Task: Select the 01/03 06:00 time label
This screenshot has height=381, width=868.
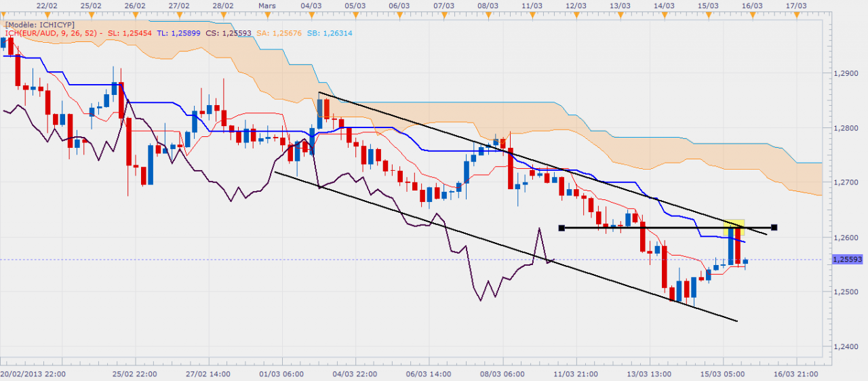Action: click(281, 374)
